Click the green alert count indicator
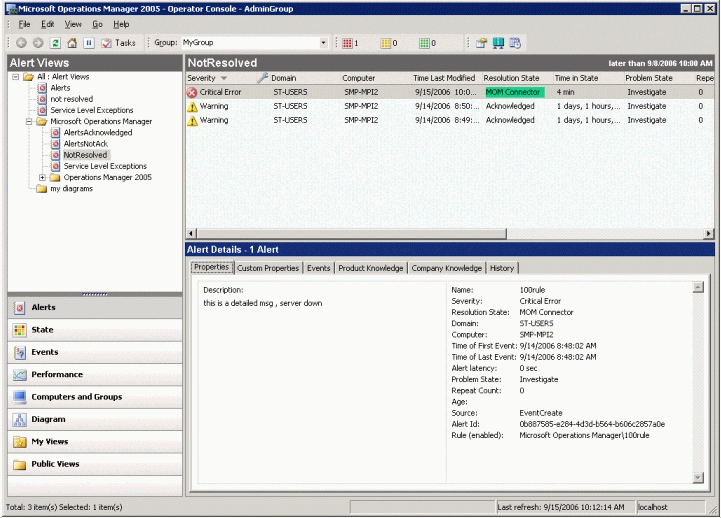 (428, 43)
